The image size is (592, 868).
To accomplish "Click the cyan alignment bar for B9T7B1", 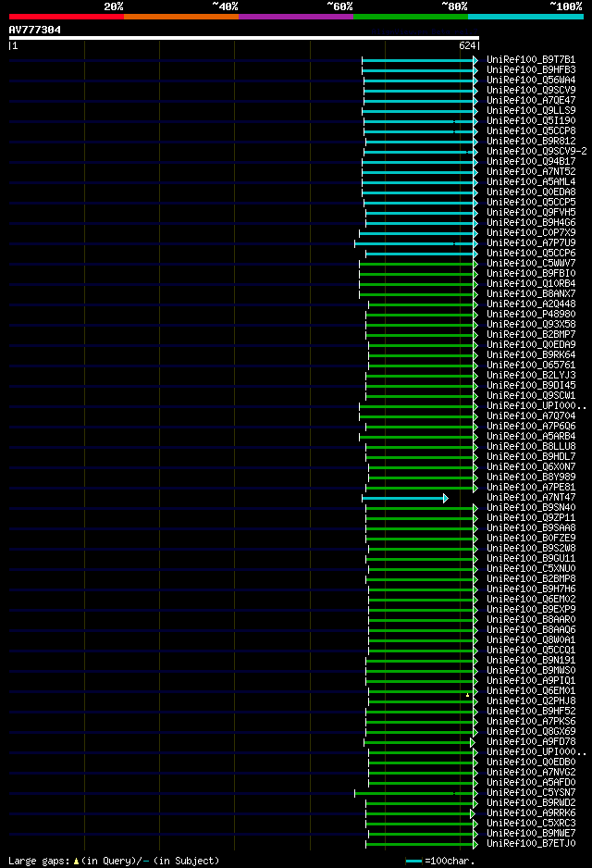I will click(x=418, y=60).
